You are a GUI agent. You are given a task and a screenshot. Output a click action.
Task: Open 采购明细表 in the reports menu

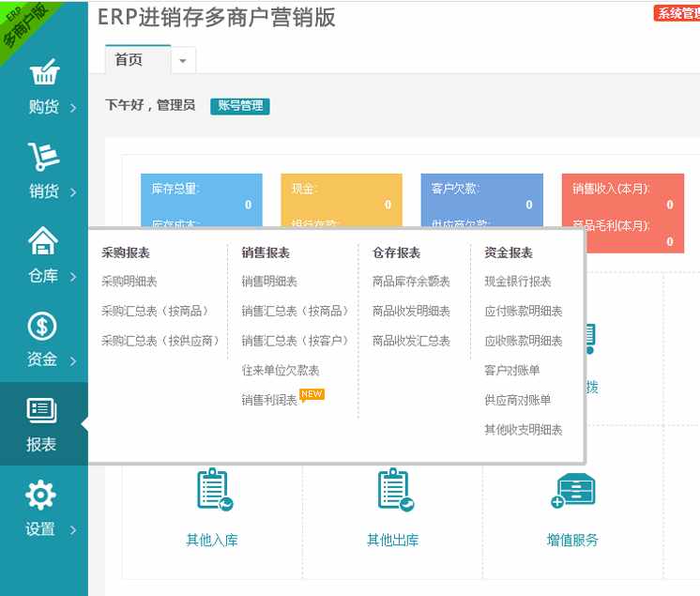tap(129, 282)
